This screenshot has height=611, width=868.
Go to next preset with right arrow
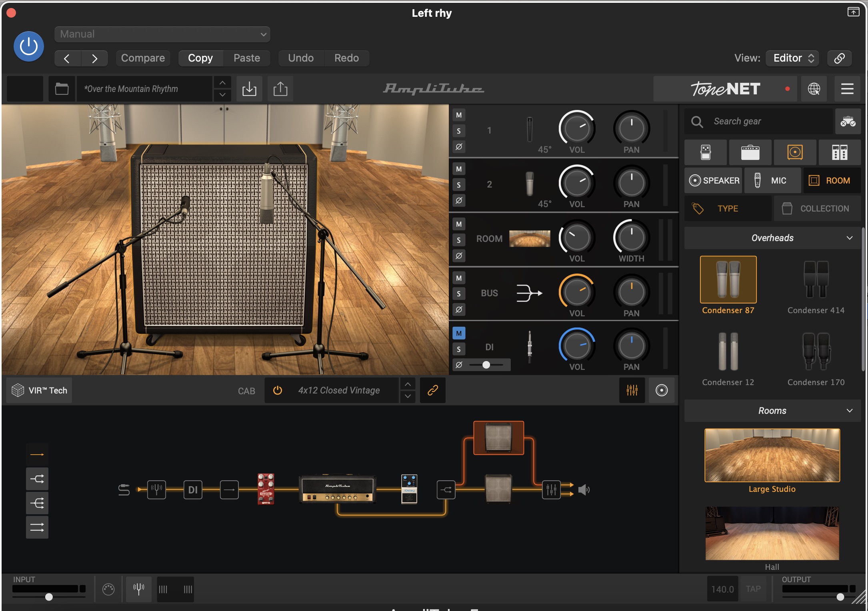tap(94, 58)
